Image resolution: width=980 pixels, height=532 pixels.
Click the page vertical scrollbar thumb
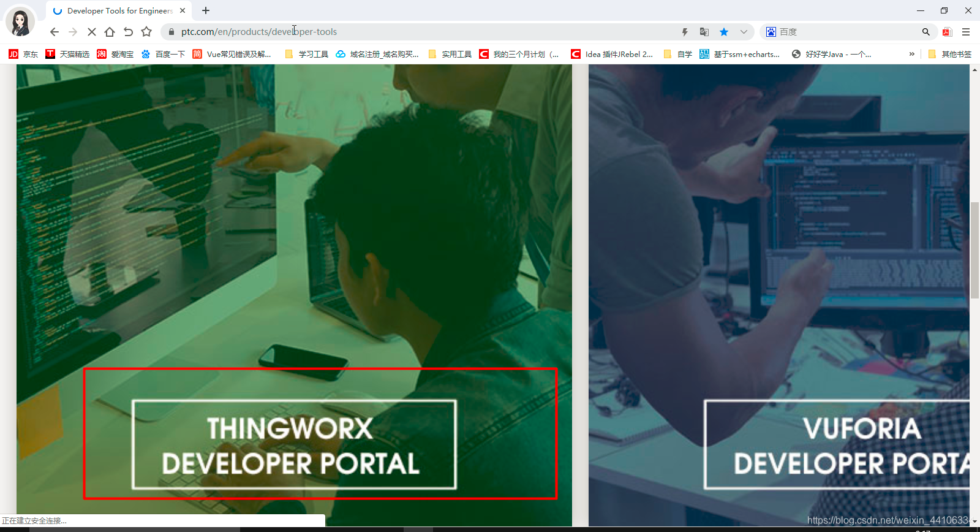point(974,250)
